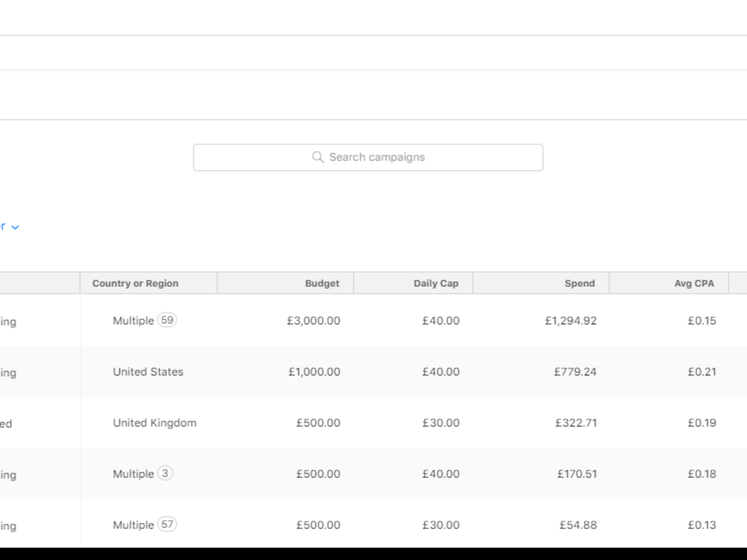Click the £30.00 daily cap for United Kingdom

[x=441, y=423]
